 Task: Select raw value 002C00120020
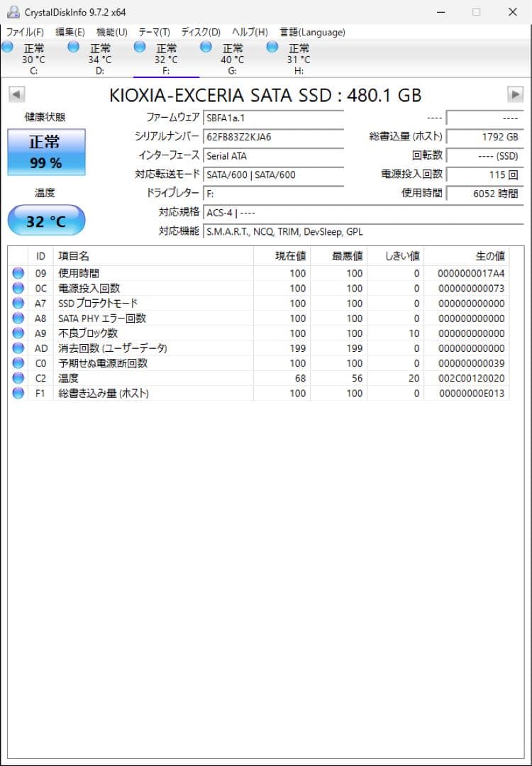pyautogui.click(x=471, y=378)
